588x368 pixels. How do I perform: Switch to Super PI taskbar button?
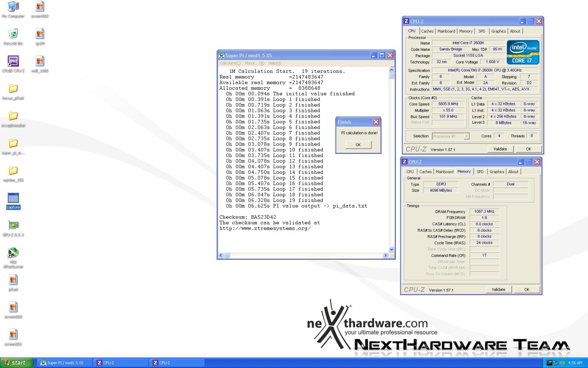64,363
